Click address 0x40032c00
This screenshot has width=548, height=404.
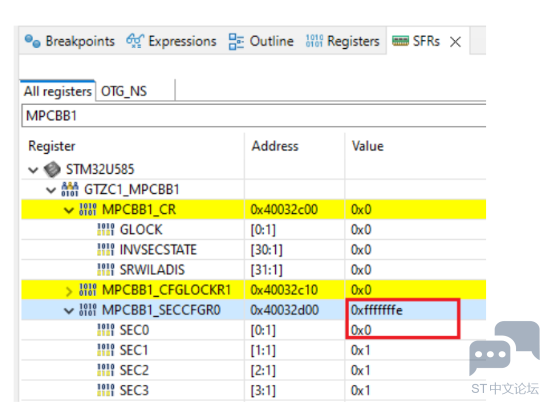click(x=284, y=210)
